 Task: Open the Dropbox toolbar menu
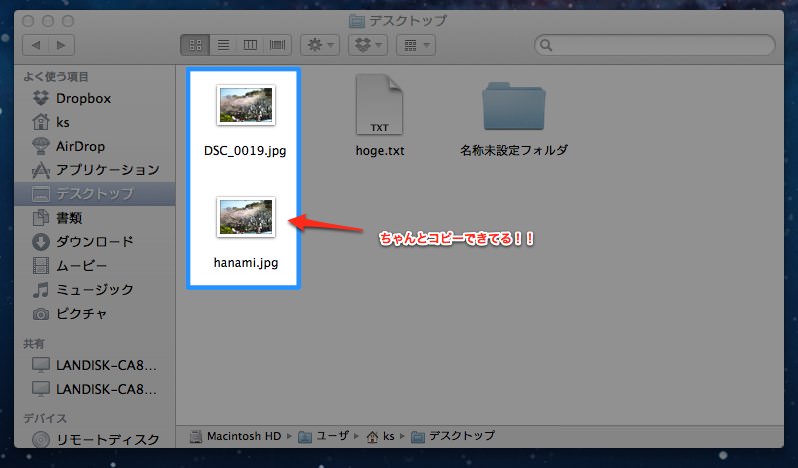pos(368,45)
